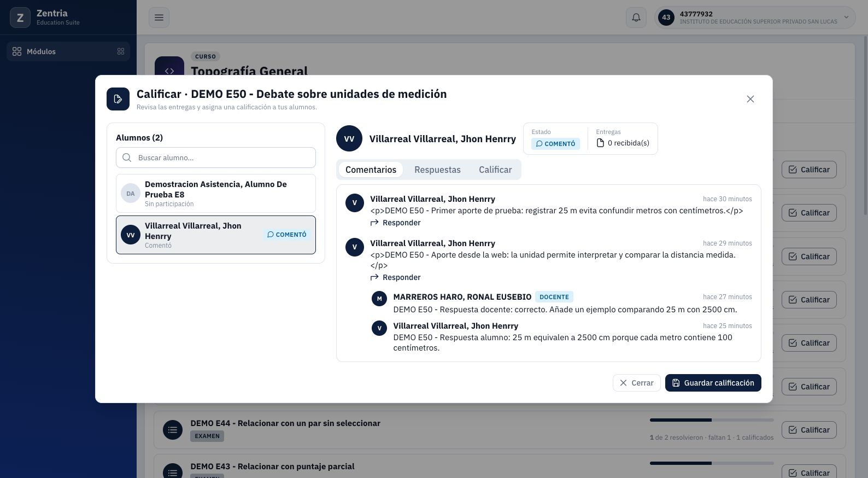Click the COMENTÓ badge on Villarreal's student row
This screenshot has width=868, height=478.
(286, 235)
